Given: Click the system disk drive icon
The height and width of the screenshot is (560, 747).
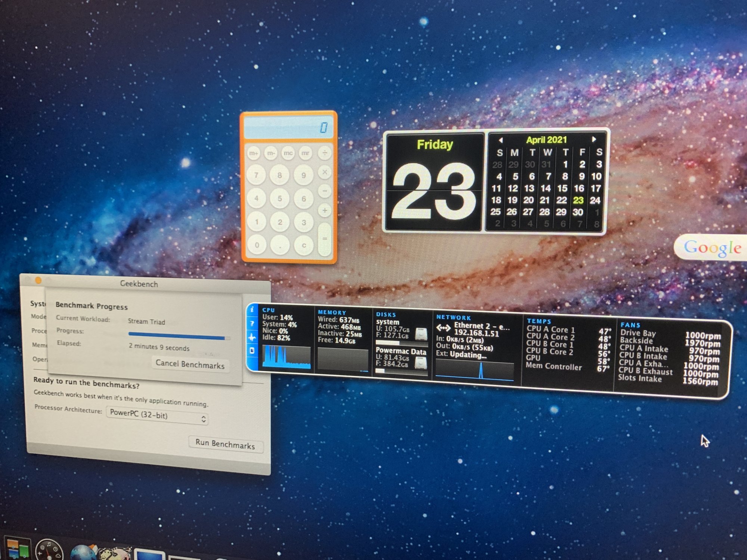Looking at the screenshot, I should pos(421,333).
